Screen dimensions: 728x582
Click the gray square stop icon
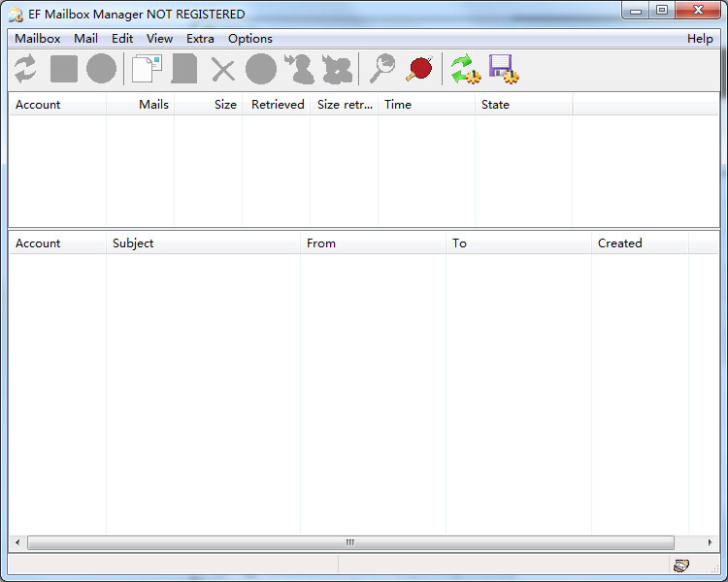click(x=64, y=69)
